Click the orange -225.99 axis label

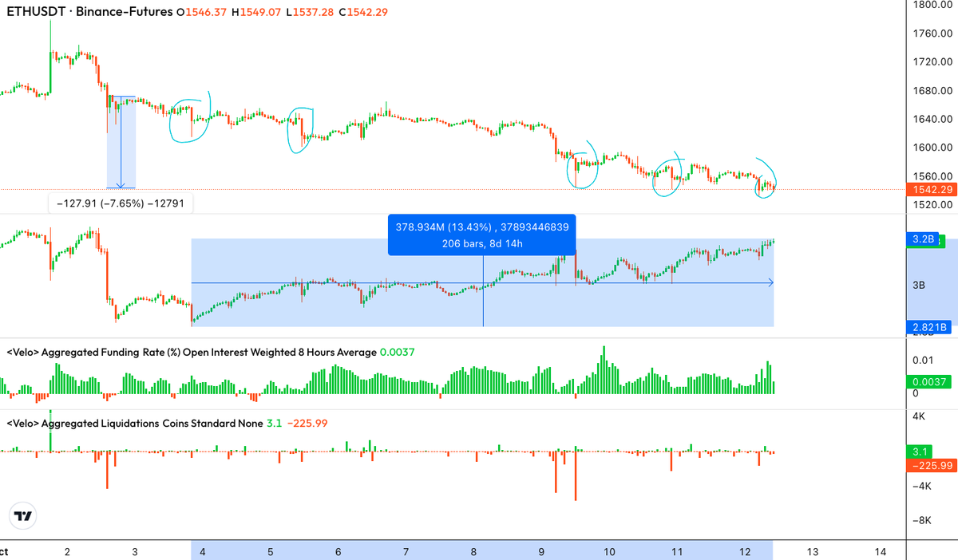click(x=931, y=466)
